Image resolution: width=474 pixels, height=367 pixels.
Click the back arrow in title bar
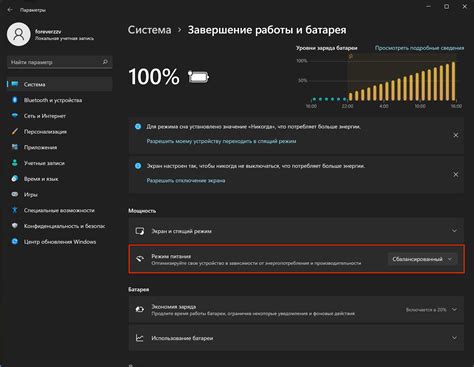click(x=10, y=10)
